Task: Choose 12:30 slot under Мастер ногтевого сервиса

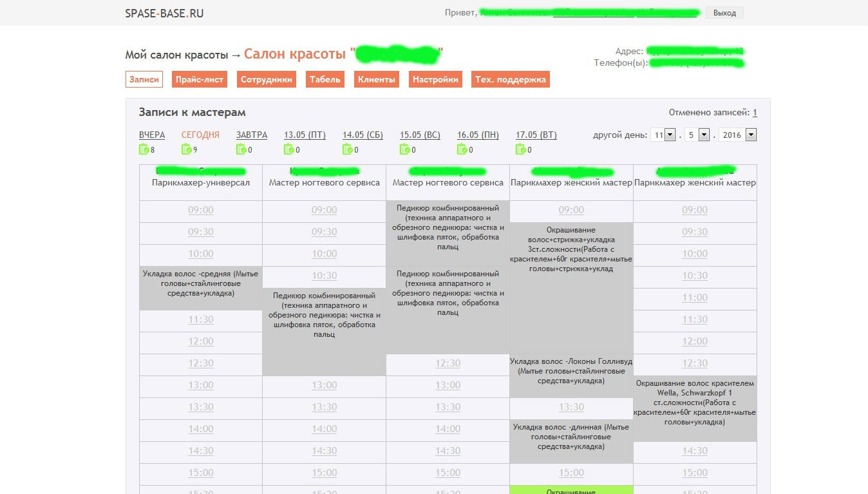Action: (448, 363)
